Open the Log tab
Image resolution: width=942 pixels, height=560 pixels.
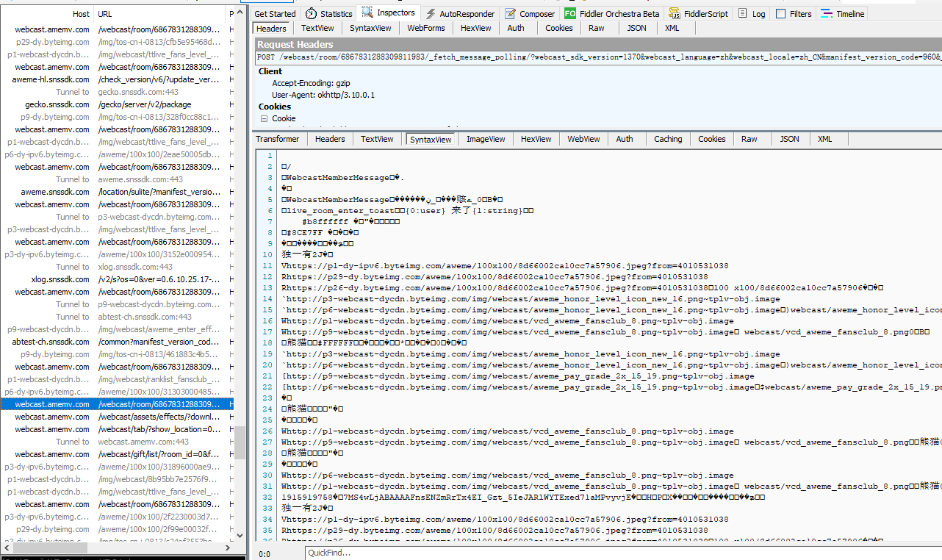click(752, 13)
